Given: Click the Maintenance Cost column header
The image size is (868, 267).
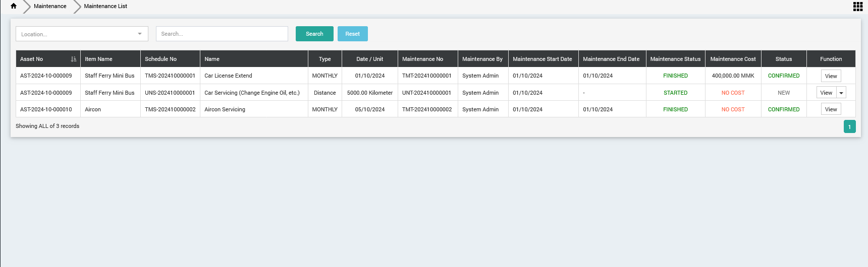Looking at the screenshot, I should pyautogui.click(x=733, y=59).
